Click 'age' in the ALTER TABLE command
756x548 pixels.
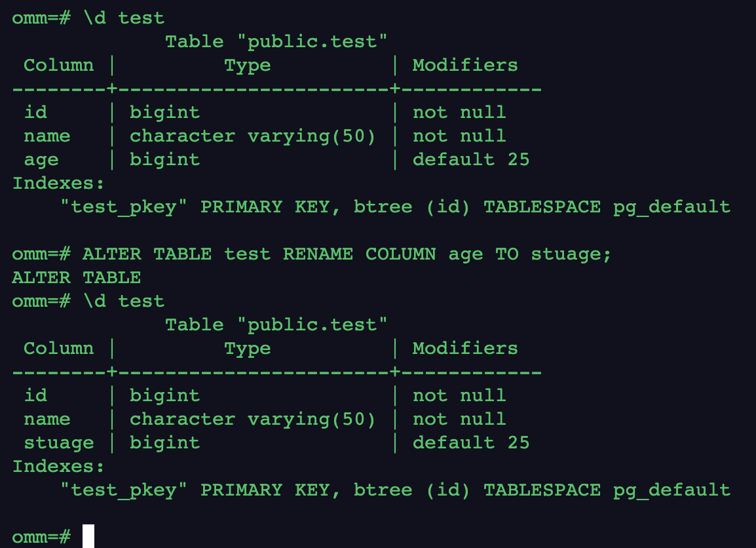pyautogui.click(x=465, y=254)
